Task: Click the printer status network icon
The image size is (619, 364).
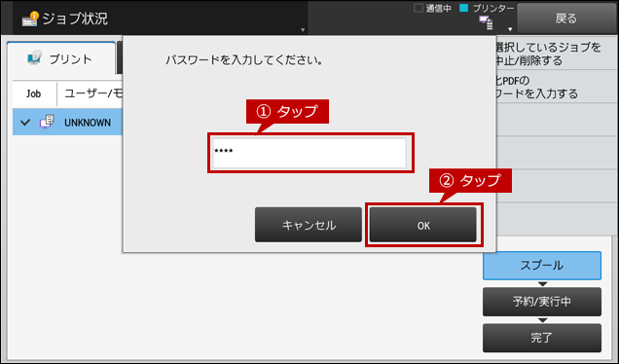Action: click(486, 22)
